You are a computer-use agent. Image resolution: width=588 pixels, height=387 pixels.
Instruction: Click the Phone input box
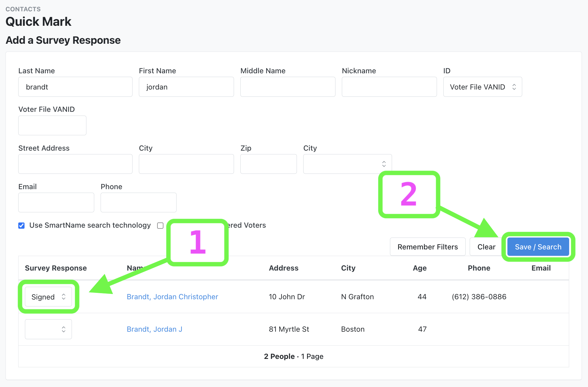coord(138,202)
